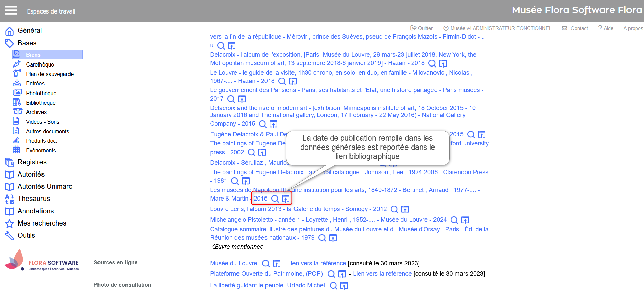Open Aide help
The image size is (644, 291).
pyautogui.click(x=606, y=28)
